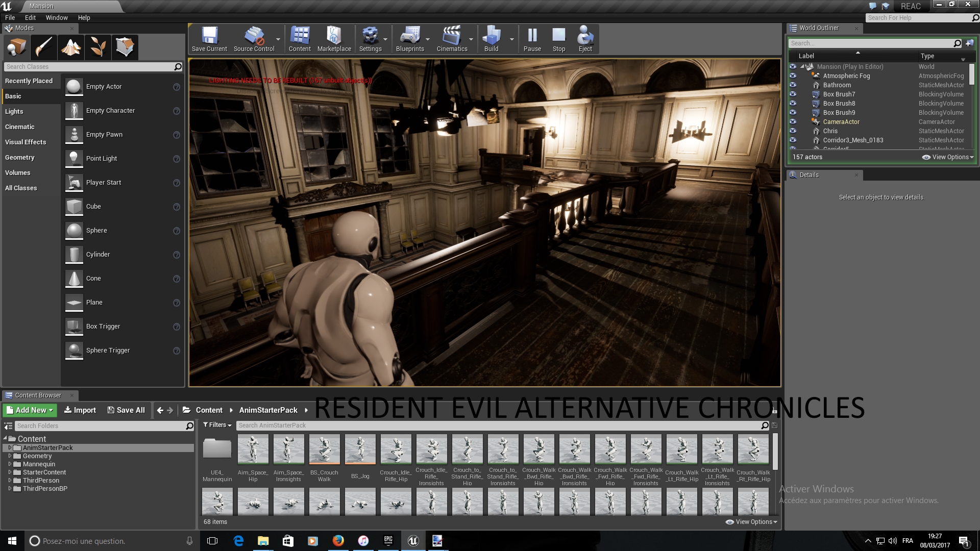Open the Blueprints toolbar icon
980x551 pixels.
click(x=410, y=39)
